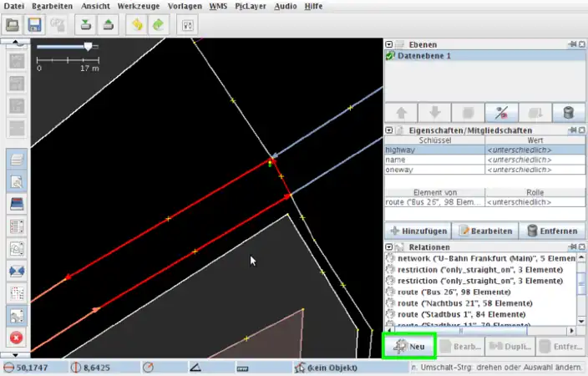Redo action with the green arrow
Screen dimensions: 588x376
tap(159, 25)
